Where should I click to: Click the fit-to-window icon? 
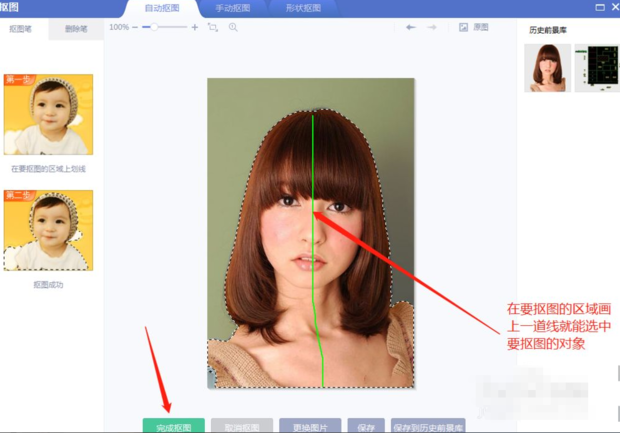click(213, 27)
